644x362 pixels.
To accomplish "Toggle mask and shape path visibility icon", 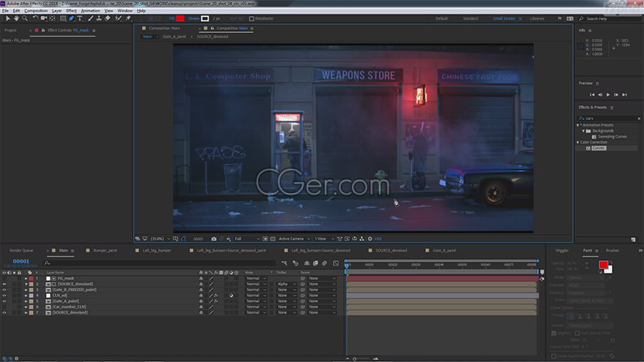I will point(183,239).
